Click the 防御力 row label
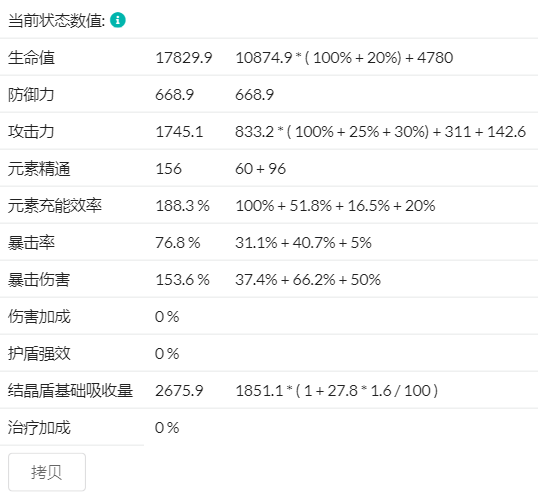547x499 pixels. [x=31, y=95]
